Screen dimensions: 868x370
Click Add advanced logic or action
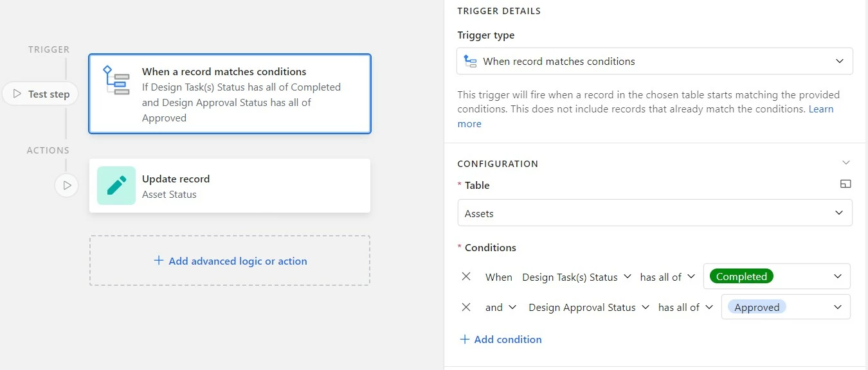click(x=237, y=261)
